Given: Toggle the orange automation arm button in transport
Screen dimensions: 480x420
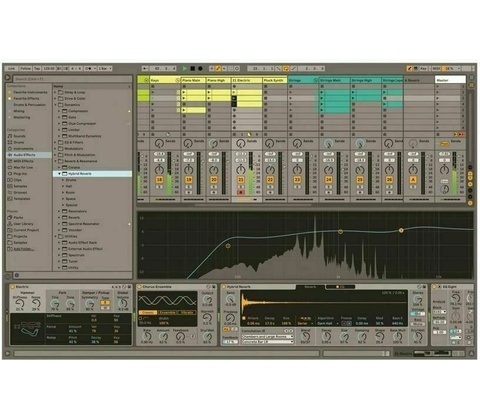Looking at the screenshot, I should click(x=218, y=68).
